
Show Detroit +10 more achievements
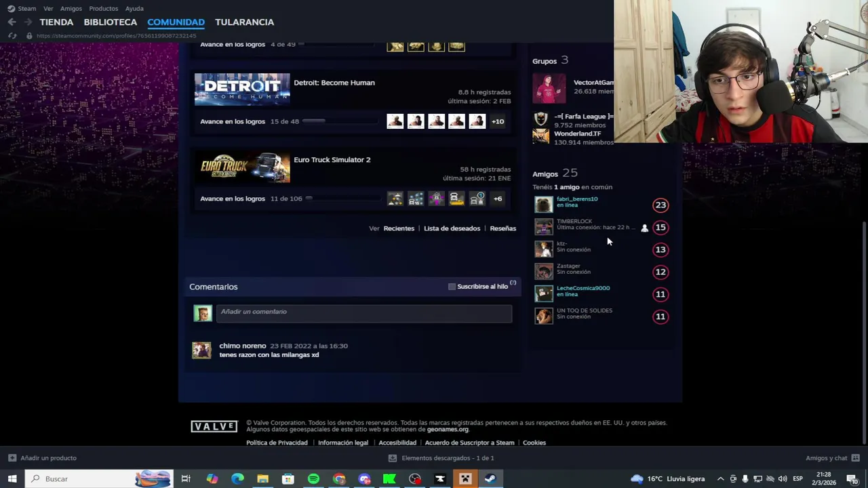(x=498, y=121)
